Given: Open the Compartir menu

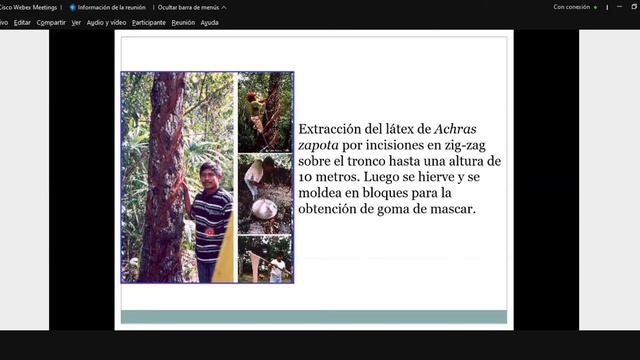Looking at the screenshot, I should pos(51,23).
